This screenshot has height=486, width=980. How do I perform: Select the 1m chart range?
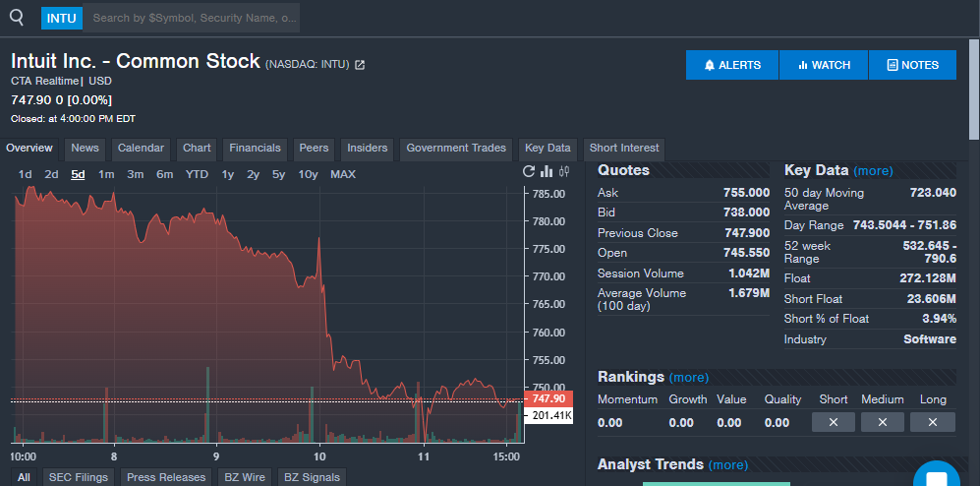tap(106, 174)
